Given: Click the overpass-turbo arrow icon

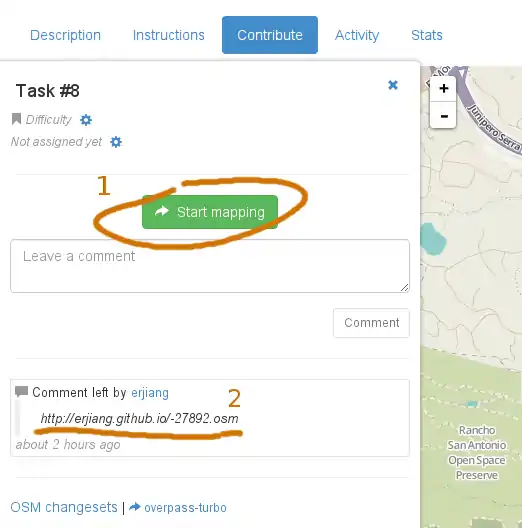Looking at the screenshot, I should tap(135, 507).
